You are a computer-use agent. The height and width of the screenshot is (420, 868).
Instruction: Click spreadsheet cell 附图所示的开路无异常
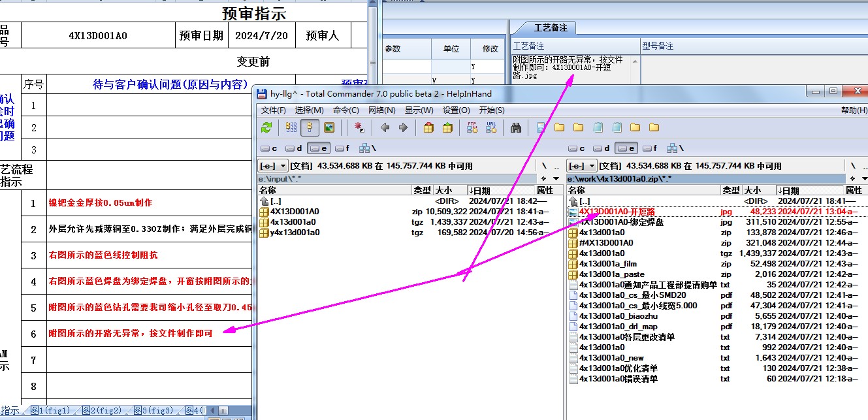pyautogui.click(x=149, y=333)
